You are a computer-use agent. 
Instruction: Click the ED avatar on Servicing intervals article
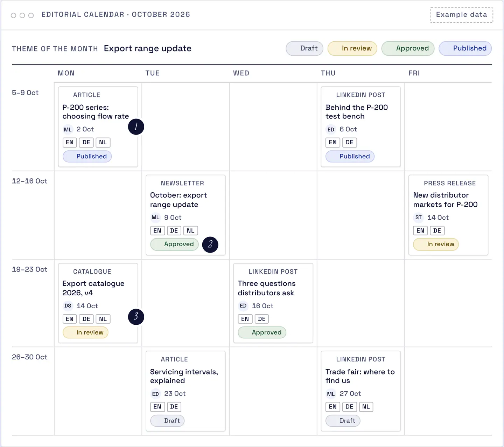tap(155, 394)
